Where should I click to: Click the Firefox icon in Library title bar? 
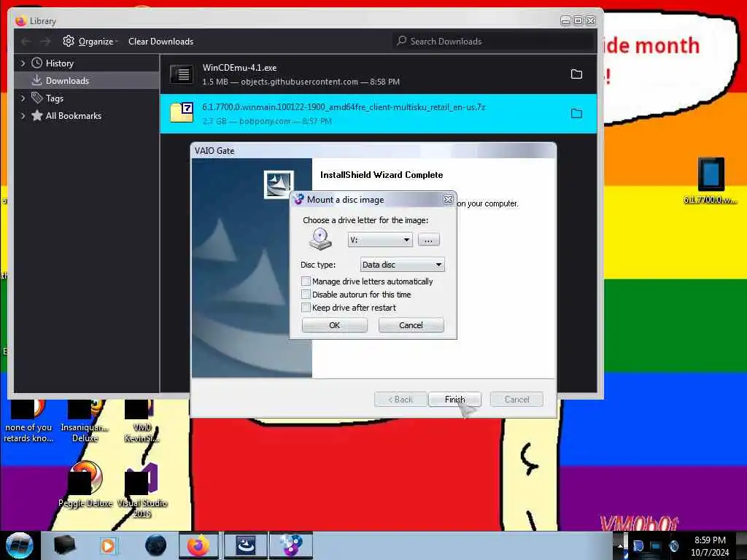[20, 21]
